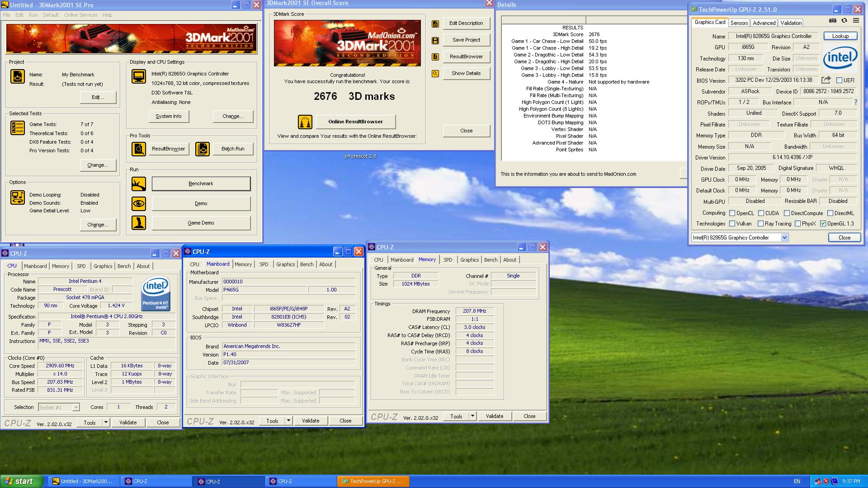Click the EN language indicator on taskbar
The width and height of the screenshot is (868, 488).
[797, 481]
